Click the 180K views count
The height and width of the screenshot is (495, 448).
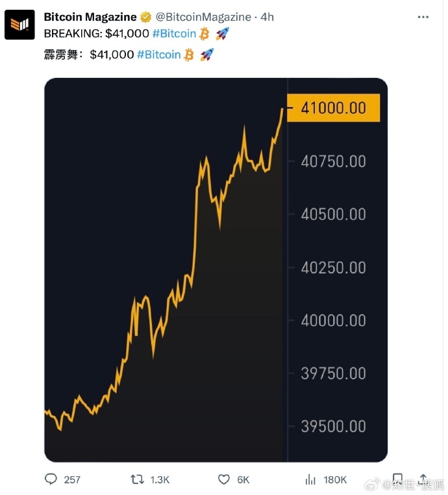coord(335,480)
